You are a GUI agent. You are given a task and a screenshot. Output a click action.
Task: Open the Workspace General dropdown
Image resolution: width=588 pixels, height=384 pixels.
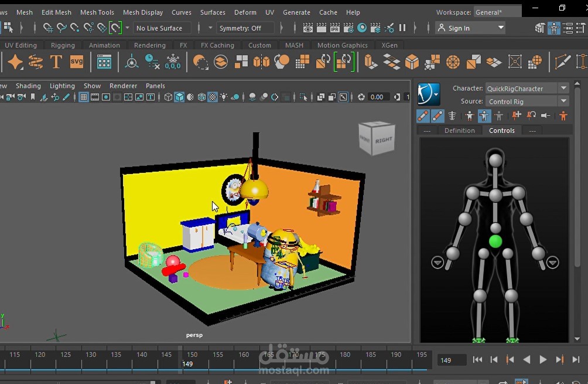[x=497, y=12]
